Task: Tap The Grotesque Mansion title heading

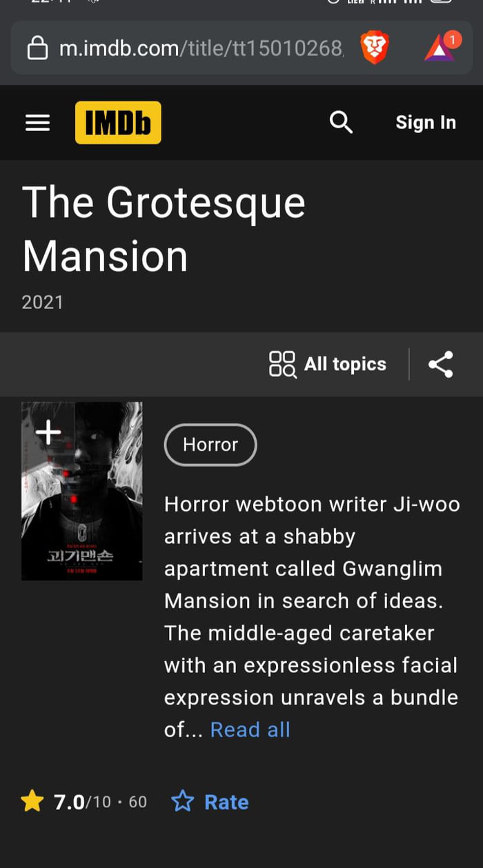Action: click(x=164, y=230)
